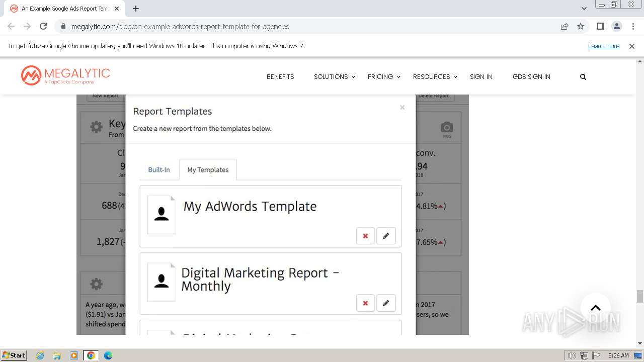The width and height of the screenshot is (644, 362).
Task: Click Digital Marketing Report – Monthly document icon
Action: point(162,282)
